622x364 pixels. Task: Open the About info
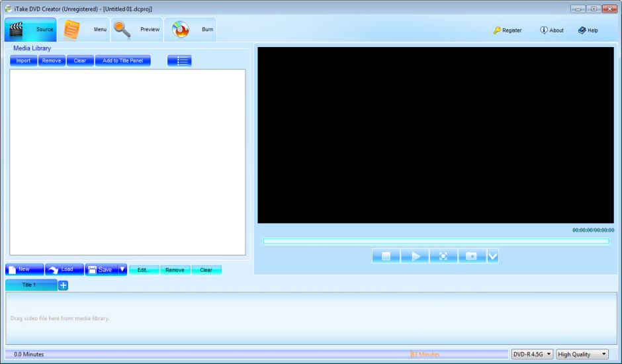pos(552,30)
